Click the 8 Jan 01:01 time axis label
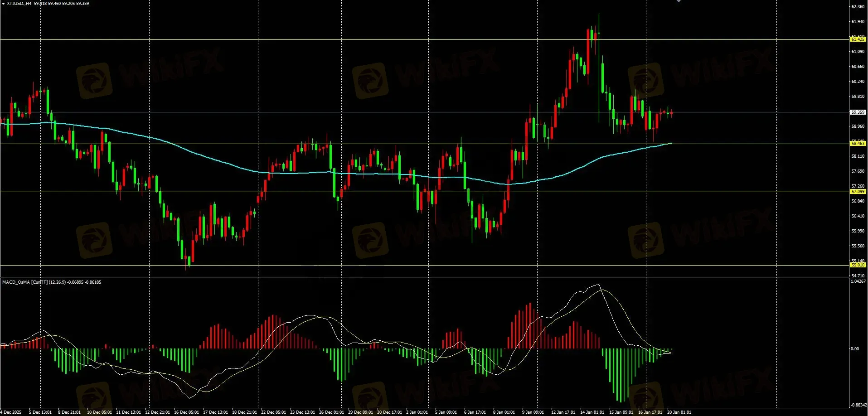The image size is (868, 416). (504, 412)
